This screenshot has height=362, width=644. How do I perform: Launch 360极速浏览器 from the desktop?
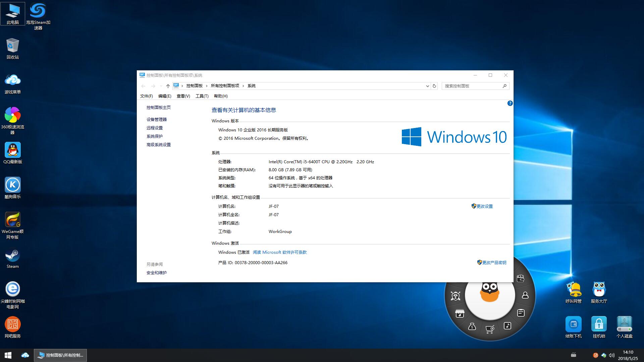coord(13,121)
